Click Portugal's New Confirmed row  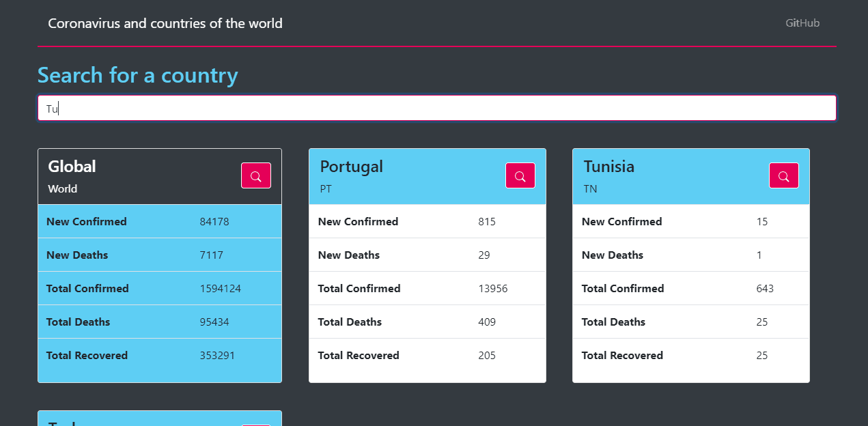point(428,221)
